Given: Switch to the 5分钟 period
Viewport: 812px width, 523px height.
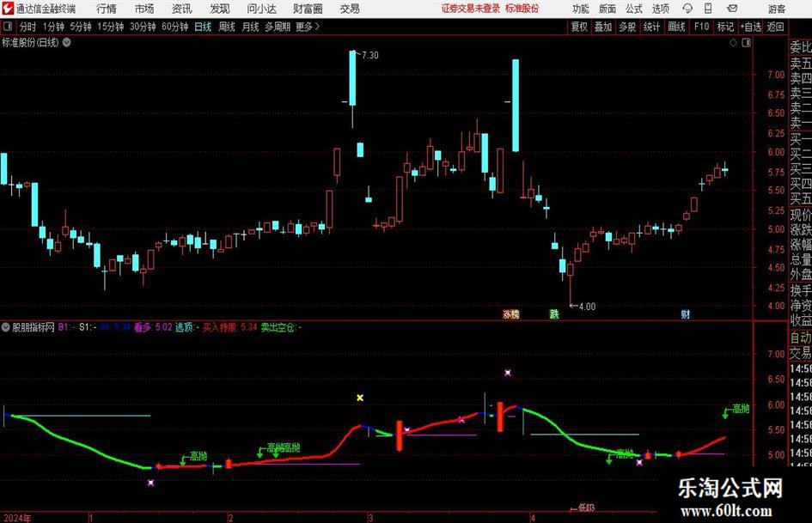Looking at the screenshot, I should click(81, 27).
